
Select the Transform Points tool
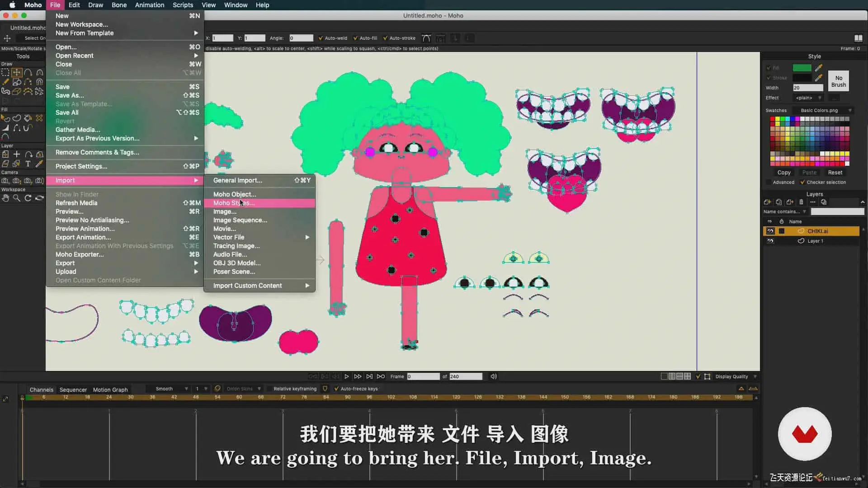17,72
